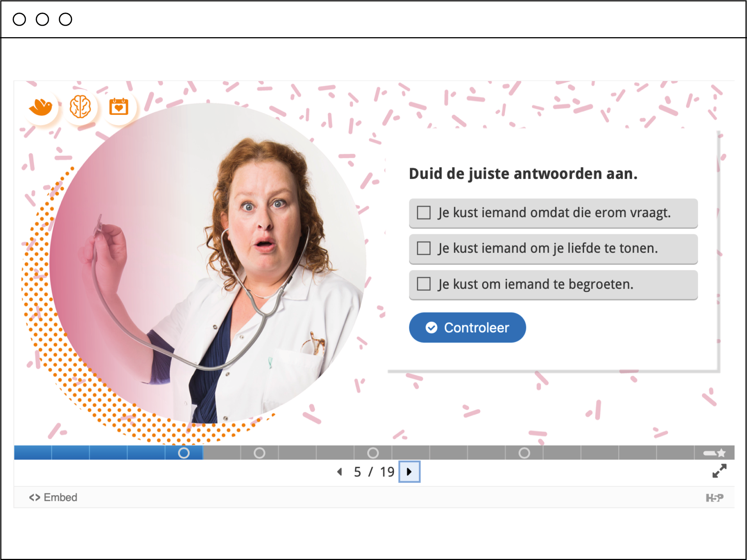Click the H5P logo icon
747x560 pixels.
[x=715, y=498]
